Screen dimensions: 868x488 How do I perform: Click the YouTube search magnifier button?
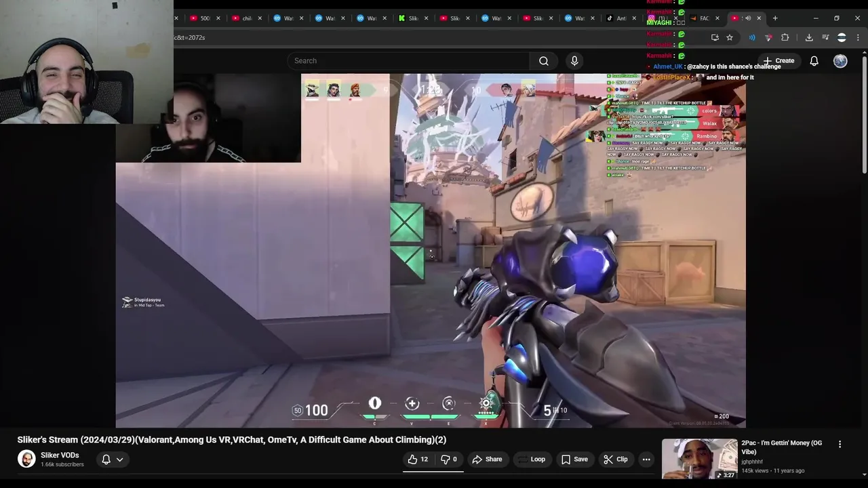(x=543, y=61)
